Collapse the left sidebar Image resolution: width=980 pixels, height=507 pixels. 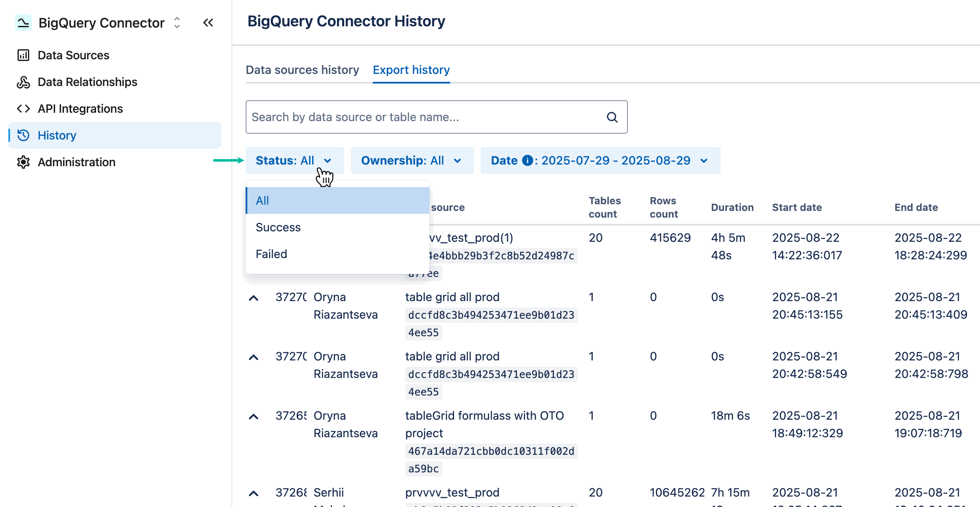[208, 23]
